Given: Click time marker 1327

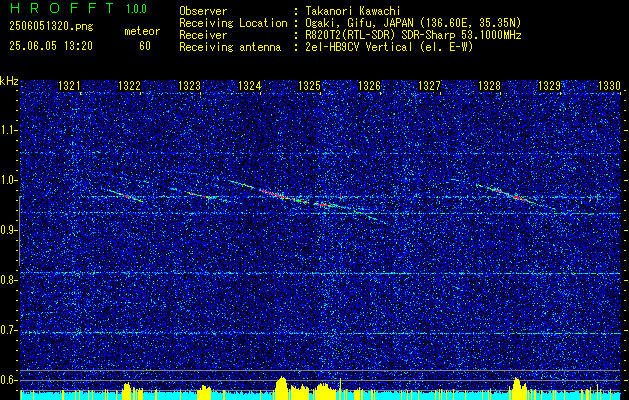Looking at the screenshot, I should [430, 86].
